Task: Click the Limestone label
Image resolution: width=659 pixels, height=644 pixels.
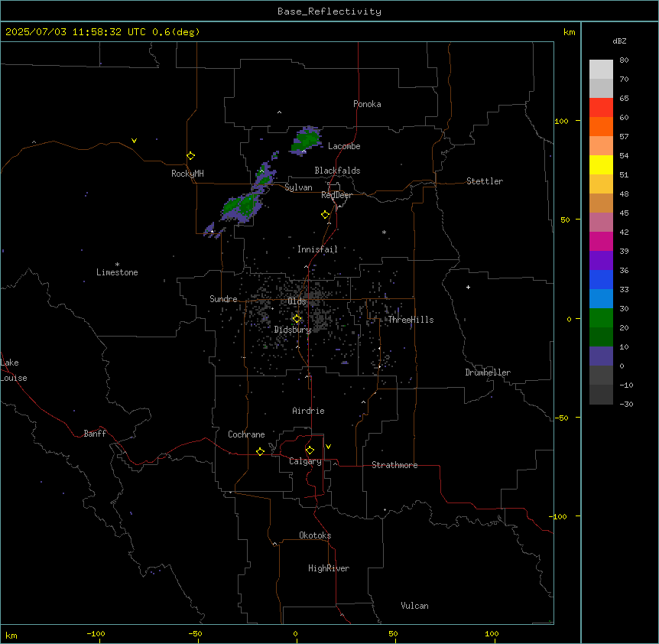Action: [117, 272]
